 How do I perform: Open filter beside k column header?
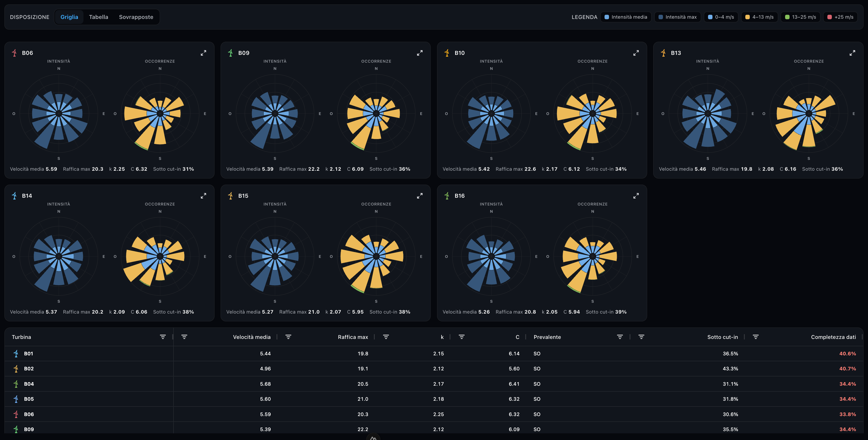pos(386,337)
